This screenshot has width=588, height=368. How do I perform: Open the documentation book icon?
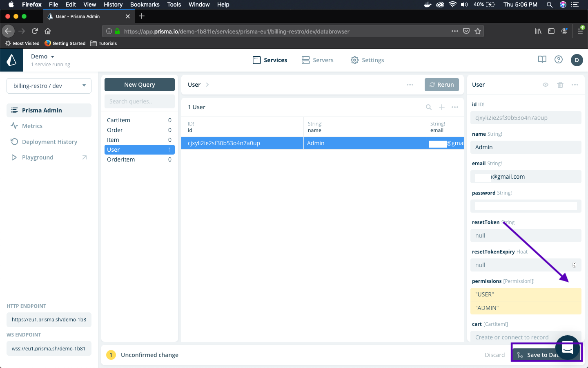point(542,60)
